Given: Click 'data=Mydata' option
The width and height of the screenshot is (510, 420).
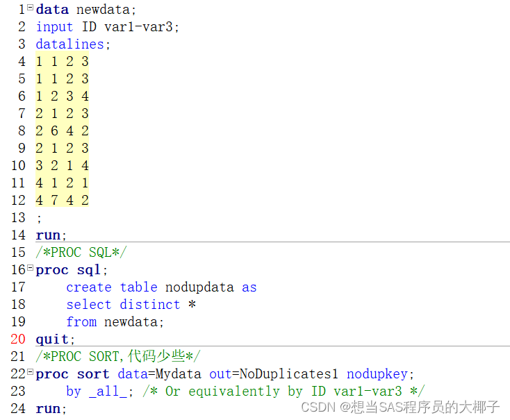Looking at the screenshot, I should click(x=159, y=374).
